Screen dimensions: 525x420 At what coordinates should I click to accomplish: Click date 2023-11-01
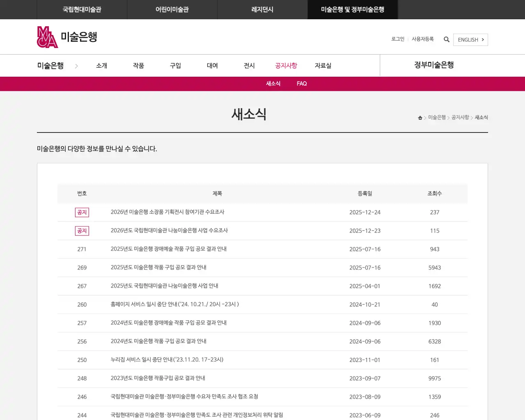pos(365,360)
